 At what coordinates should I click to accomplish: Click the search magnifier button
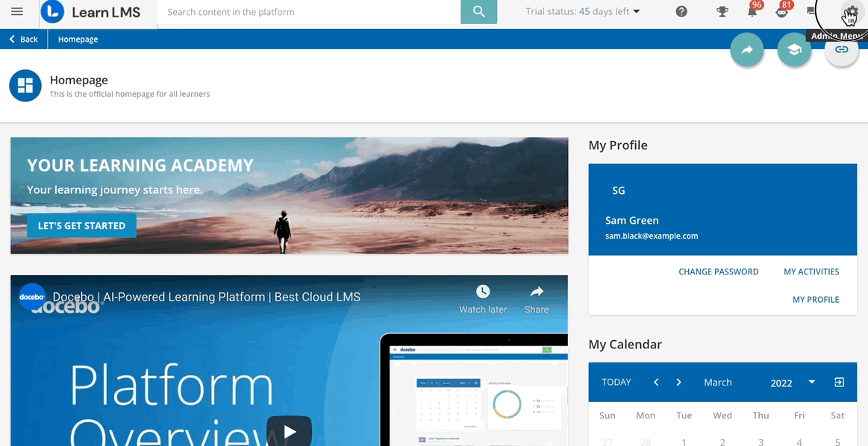point(478,12)
